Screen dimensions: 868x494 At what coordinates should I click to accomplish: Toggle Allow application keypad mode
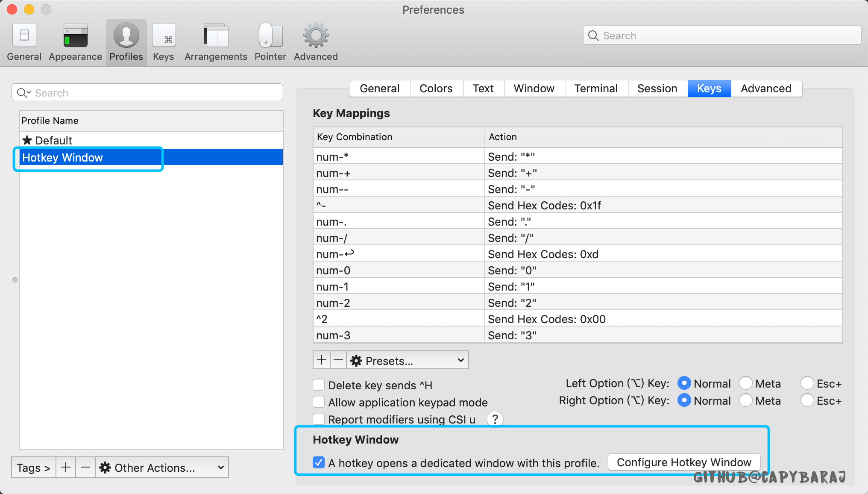[319, 402]
